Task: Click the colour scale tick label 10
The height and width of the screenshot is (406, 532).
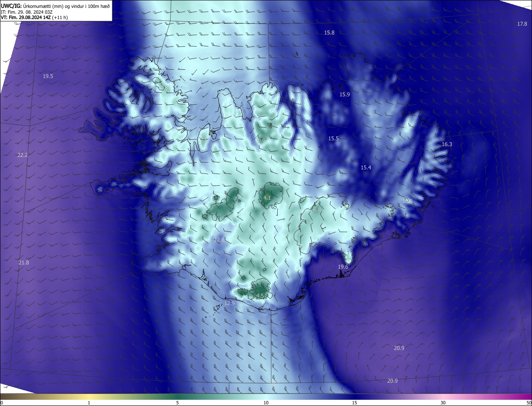Action: click(x=266, y=403)
